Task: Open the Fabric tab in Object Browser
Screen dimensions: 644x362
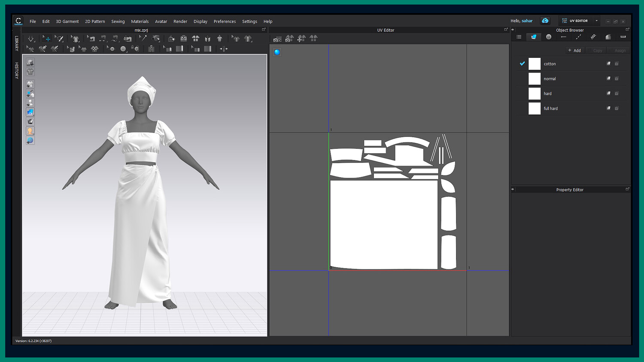Action: click(534, 37)
